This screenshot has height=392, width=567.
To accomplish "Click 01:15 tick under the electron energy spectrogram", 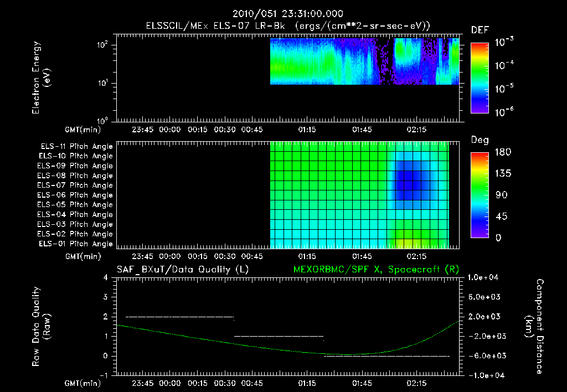I will (307, 130).
